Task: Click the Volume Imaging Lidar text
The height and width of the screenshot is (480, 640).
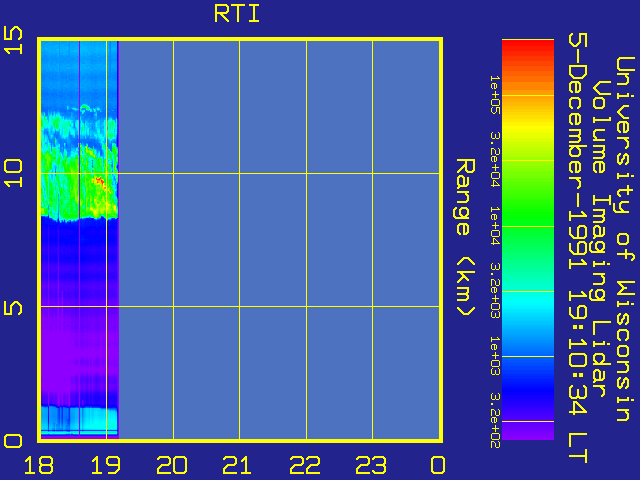Action: click(x=600, y=239)
